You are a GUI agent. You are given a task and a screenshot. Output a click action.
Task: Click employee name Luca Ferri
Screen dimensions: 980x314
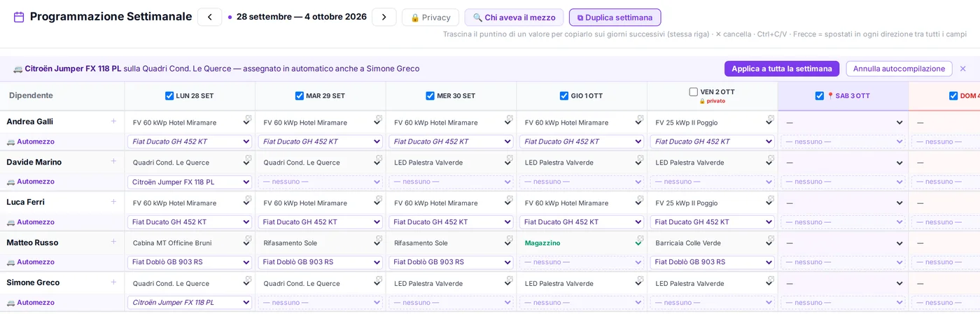tap(25, 202)
